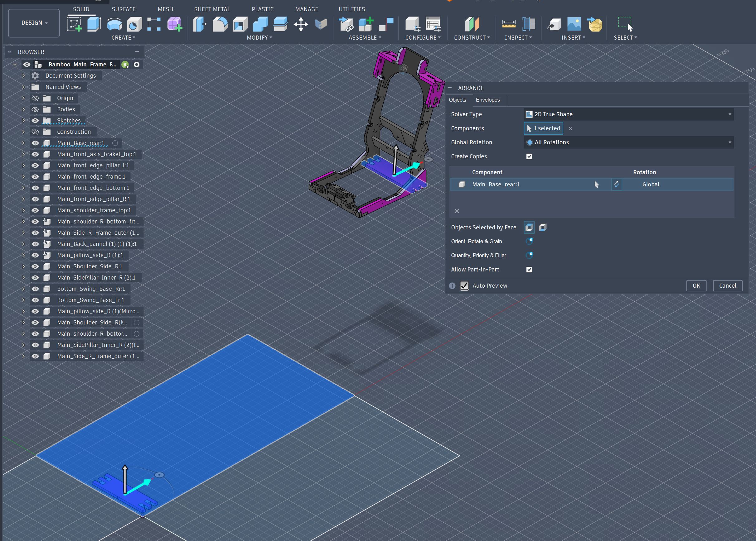Disable Allow Part-in-Part checkbox
756x541 pixels.
click(x=529, y=270)
